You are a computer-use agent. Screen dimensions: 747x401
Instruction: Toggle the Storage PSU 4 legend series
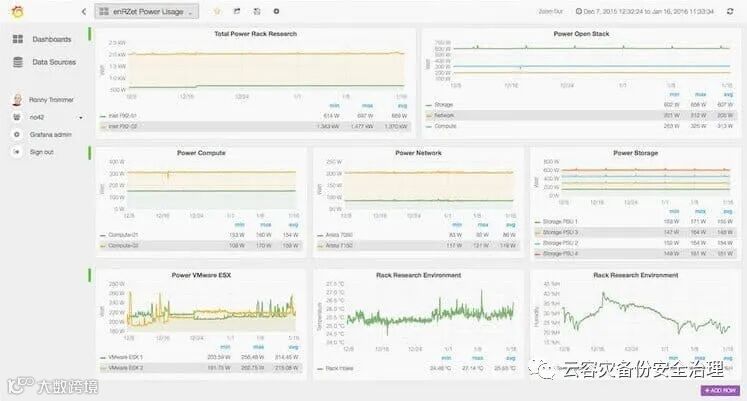point(560,254)
